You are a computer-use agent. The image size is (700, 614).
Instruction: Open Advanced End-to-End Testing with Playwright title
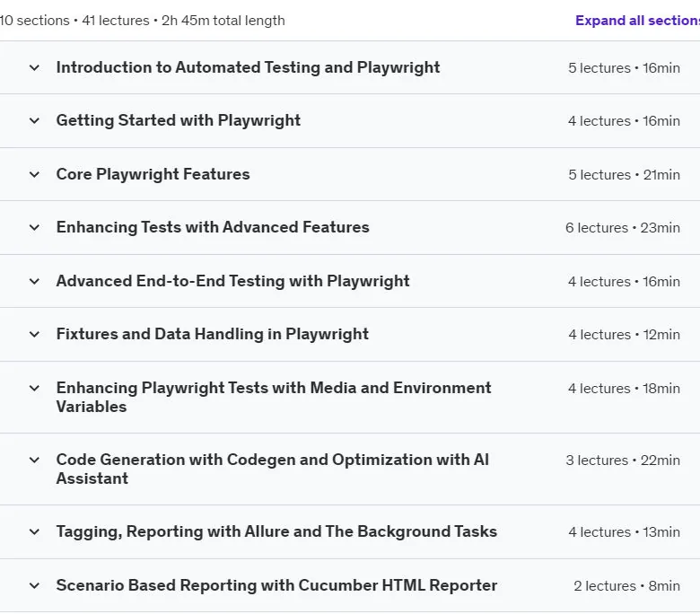pos(232,281)
